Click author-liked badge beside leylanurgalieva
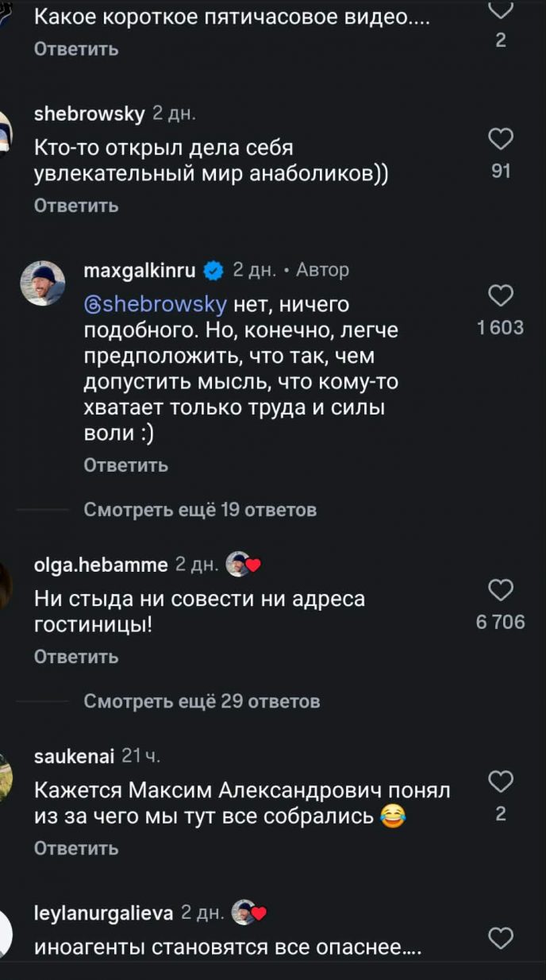 point(248,912)
